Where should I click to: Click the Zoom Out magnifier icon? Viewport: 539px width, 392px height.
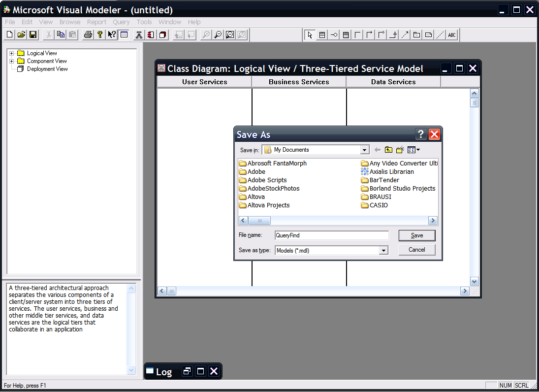point(218,34)
